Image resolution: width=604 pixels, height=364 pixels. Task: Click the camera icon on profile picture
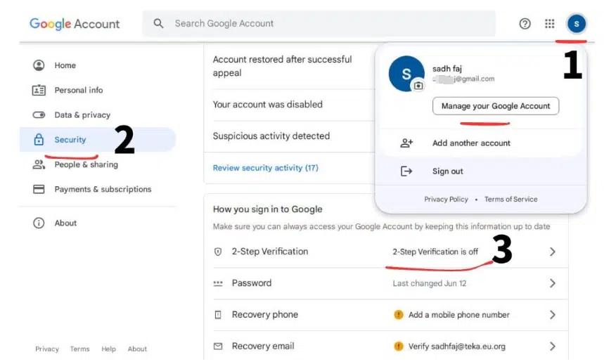click(418, 86)
